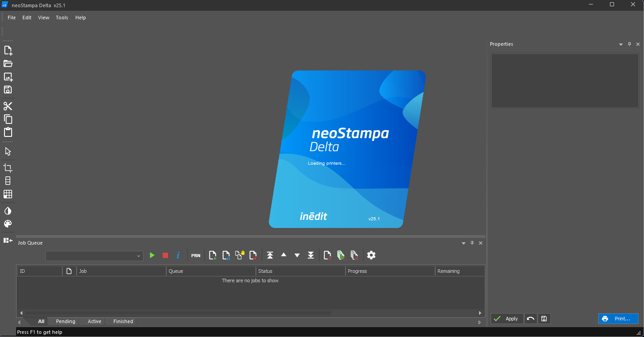Open Job Queue settings gear

(371, 255)
